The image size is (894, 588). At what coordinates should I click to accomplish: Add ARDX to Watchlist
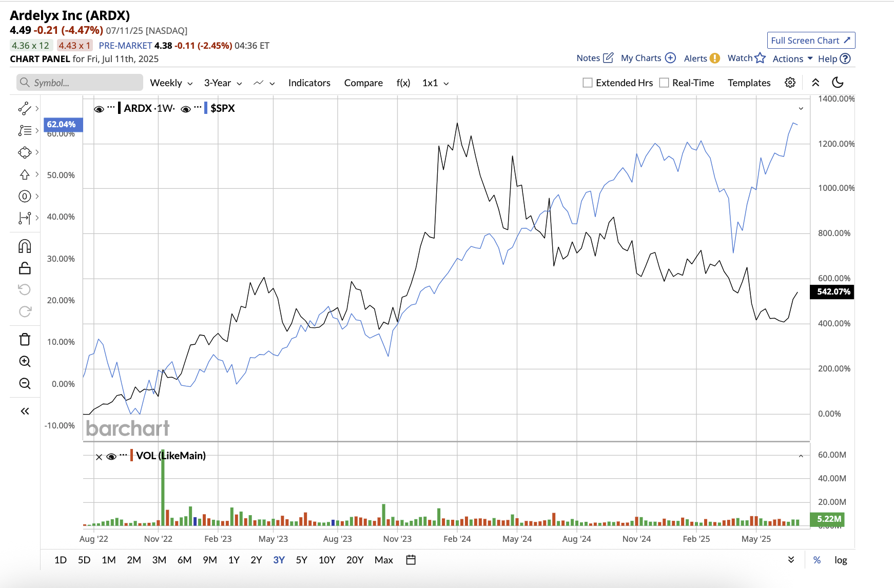tap(747, 58)
